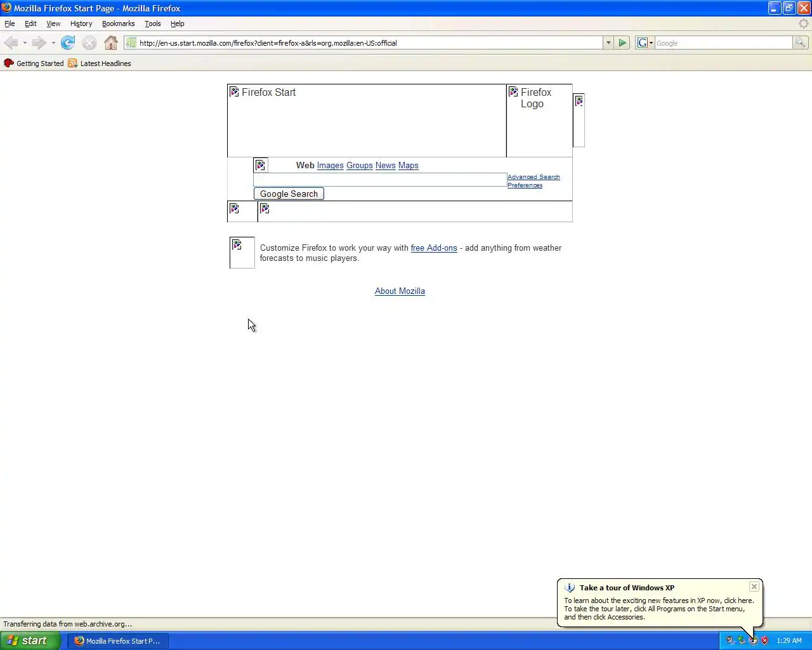This screenshot has width=812, height=650.
Task: Open the Latest Headlines feed bookmark
Action: click(100, 63)
